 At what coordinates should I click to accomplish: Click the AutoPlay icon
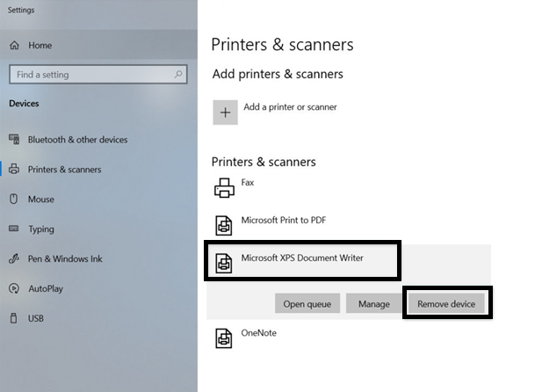coord(14,288)
